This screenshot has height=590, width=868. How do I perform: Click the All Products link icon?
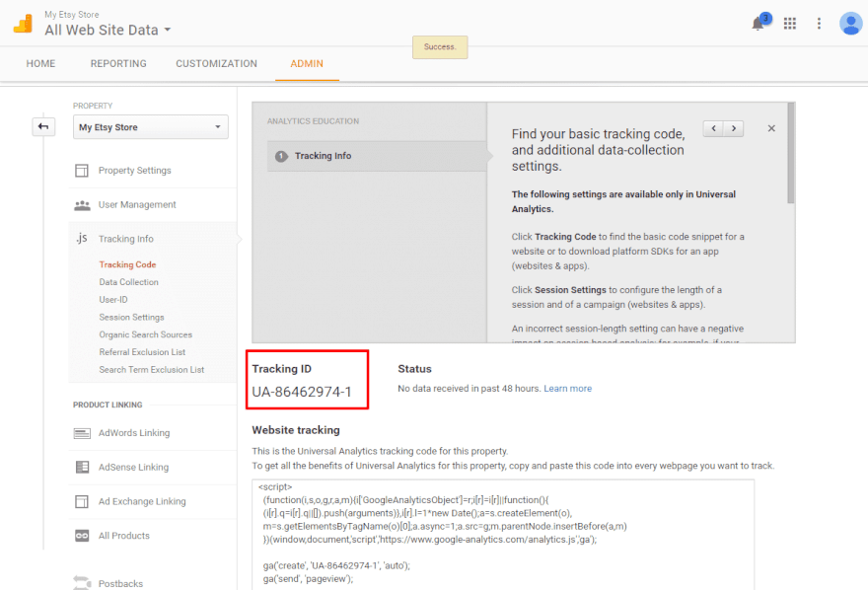point(82,536)
